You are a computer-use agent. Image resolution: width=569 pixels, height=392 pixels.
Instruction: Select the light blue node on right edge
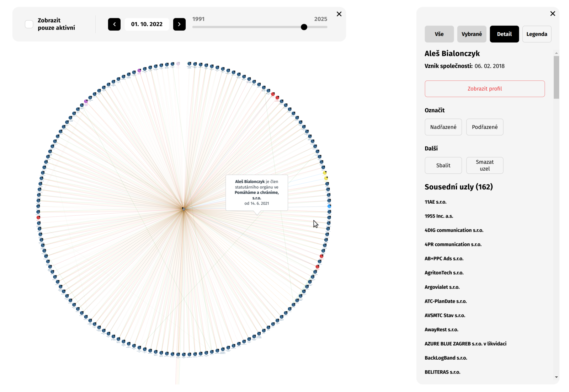329,206
